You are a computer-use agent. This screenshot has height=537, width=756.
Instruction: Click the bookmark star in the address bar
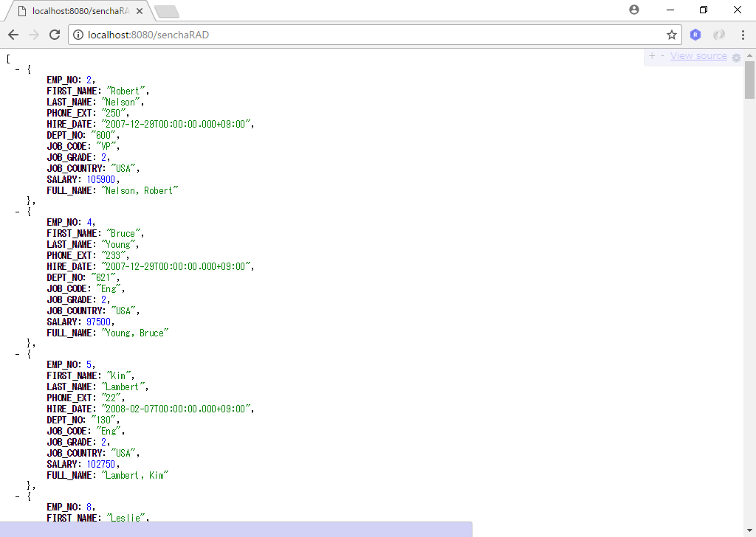pyautogui.click(x=673, y=34)
